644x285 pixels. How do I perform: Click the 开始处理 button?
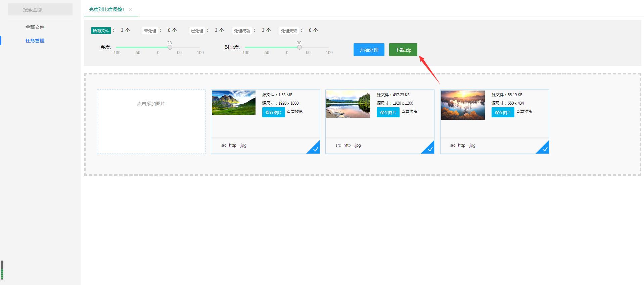pyautogui.click(x=369, y=50)
